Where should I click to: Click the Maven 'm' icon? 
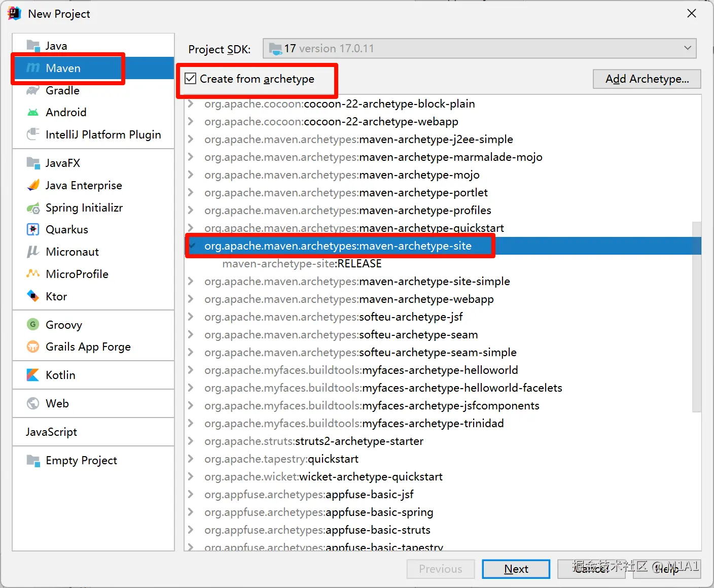point(33,68)
